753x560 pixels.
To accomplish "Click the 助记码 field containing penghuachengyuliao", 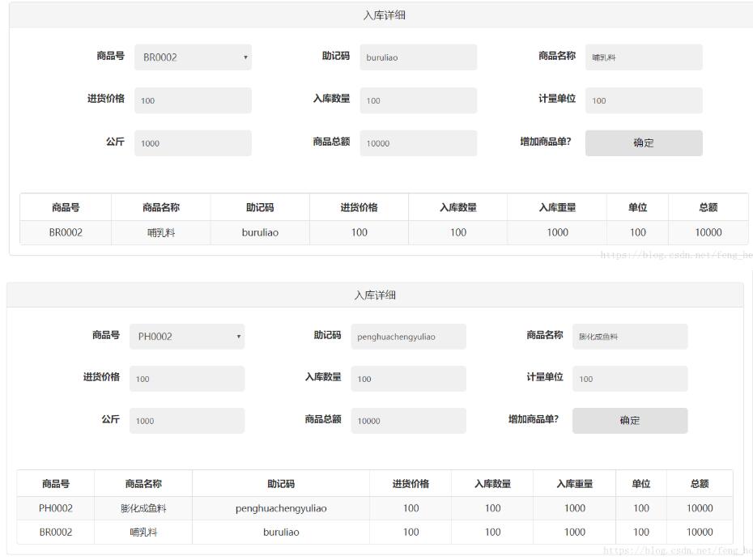I will (x=408, y=337).
